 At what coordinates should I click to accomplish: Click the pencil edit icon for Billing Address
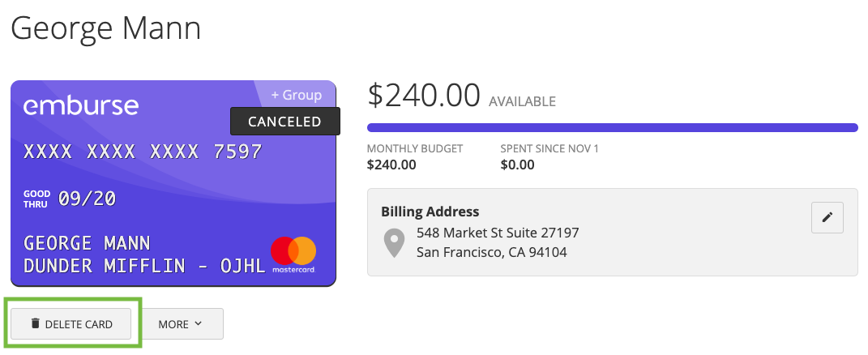pos(827,218)
